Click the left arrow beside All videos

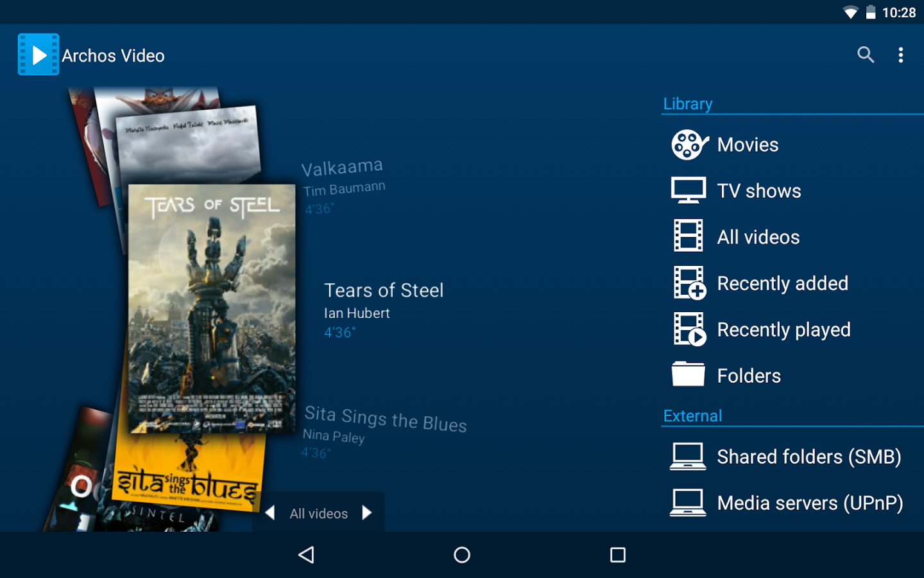(x=271, y=512)
